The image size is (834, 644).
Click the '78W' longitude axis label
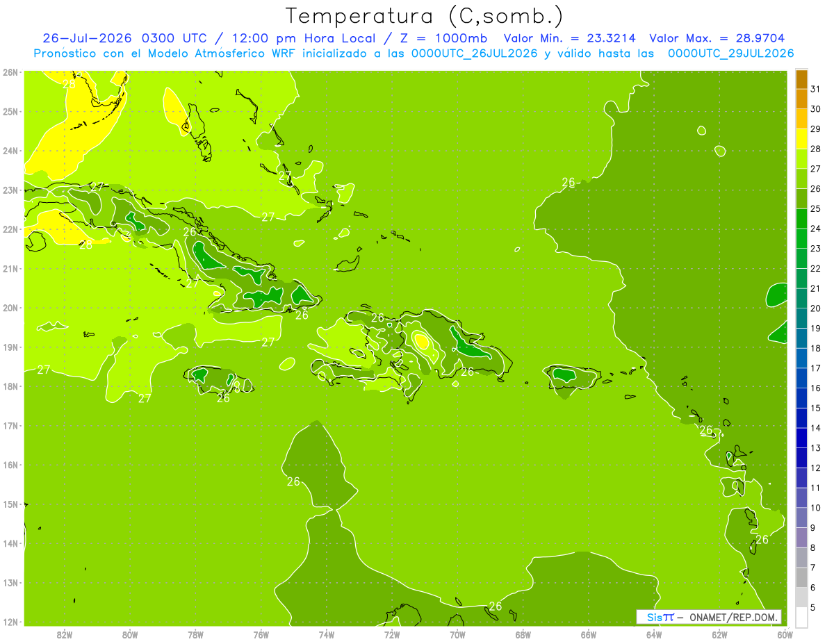click(195, 634)
